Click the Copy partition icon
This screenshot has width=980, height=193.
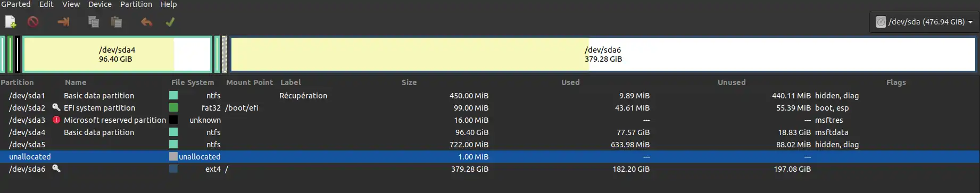pyautogui.click(x=94, y=22)
